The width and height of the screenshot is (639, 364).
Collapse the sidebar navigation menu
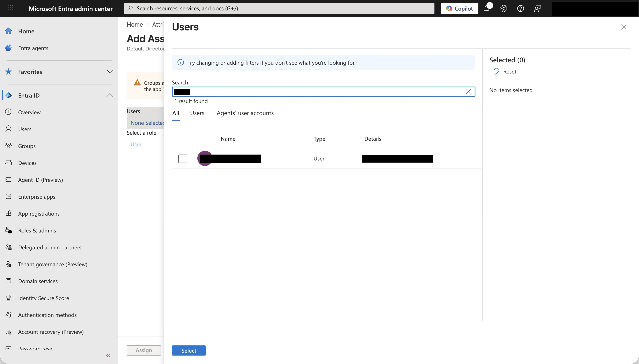[108, 356]
